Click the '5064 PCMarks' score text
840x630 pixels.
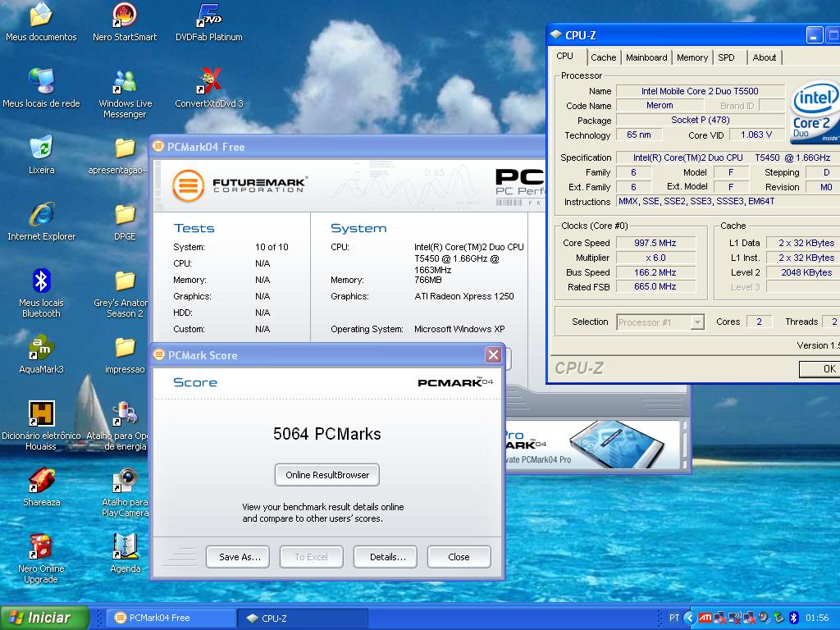326,433
